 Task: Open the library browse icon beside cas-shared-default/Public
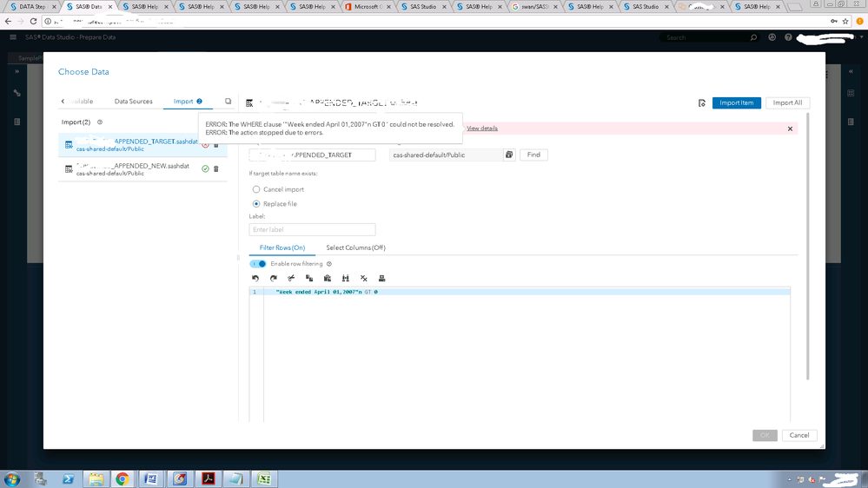(509, 155)
